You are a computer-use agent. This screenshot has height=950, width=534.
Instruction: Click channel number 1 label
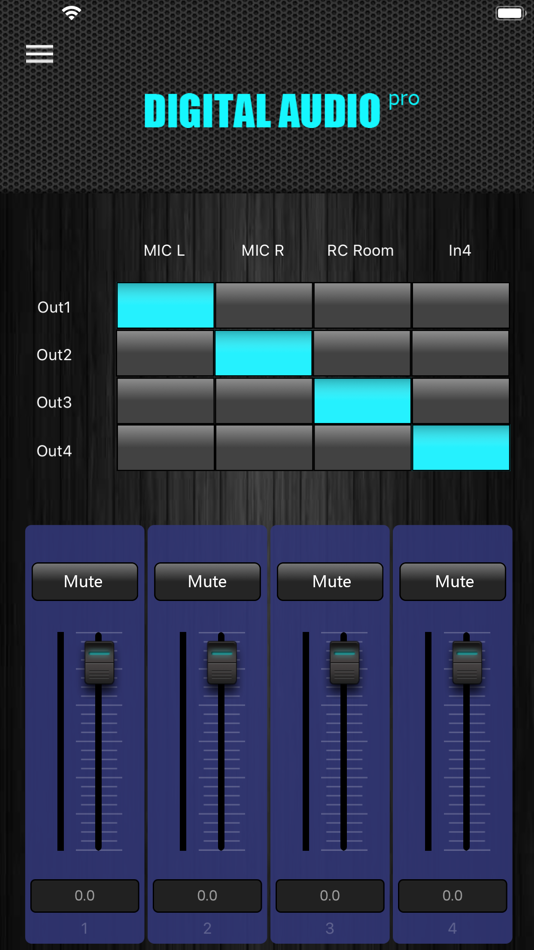[85, 928]
